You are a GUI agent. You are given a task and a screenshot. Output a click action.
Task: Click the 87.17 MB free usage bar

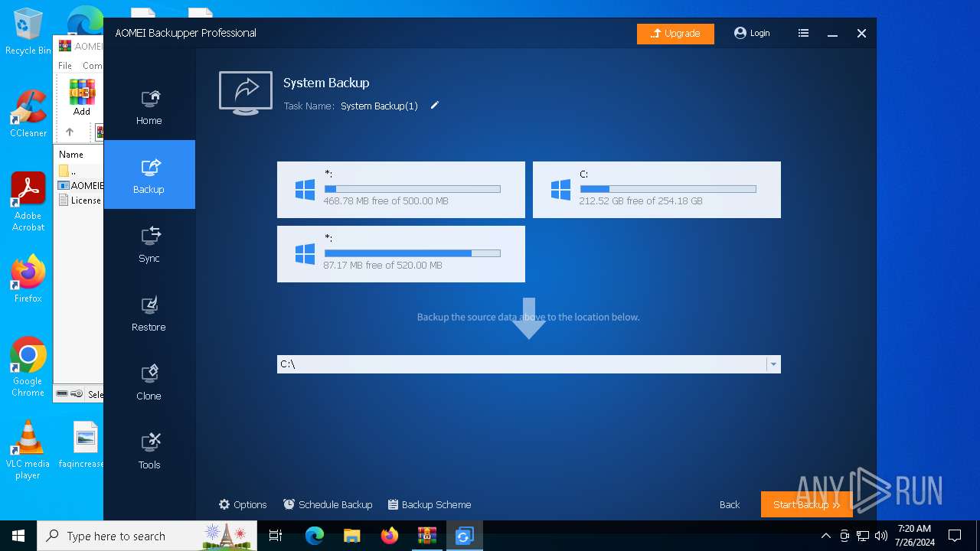pyautogui.click(x=413, y=253)
